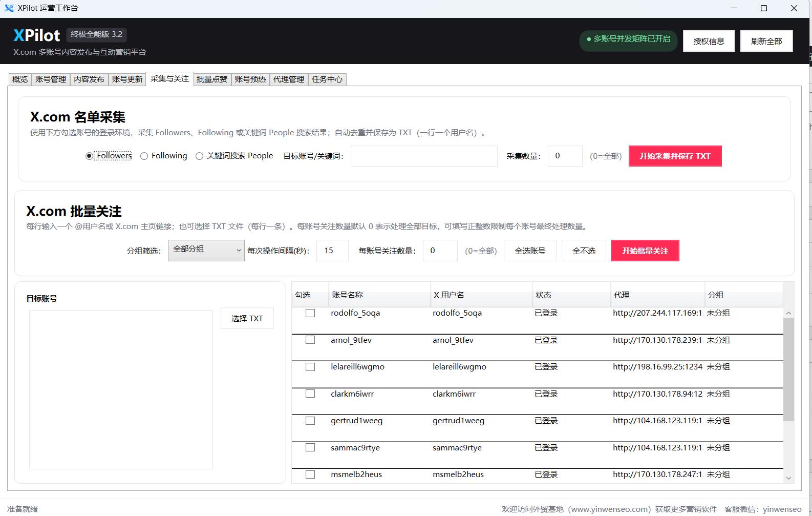Click the www.yinwenseo.com footer text
Screen dimensions: 812x516
pyautogui.click(x=609, y=509)
